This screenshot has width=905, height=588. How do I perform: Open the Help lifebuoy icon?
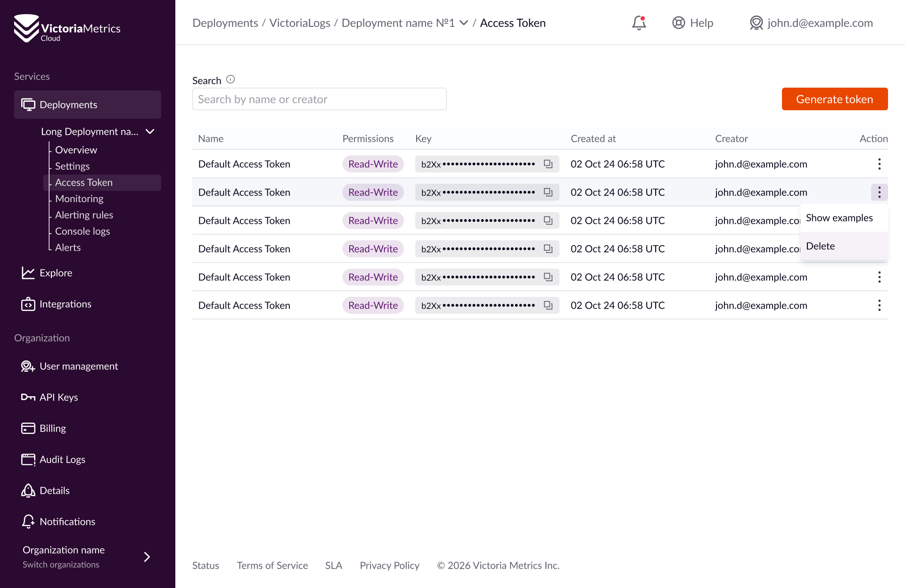(678, 23)
